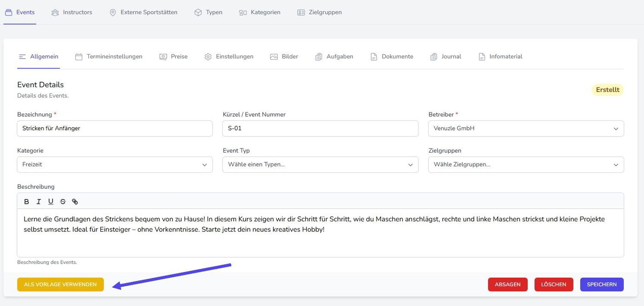Apply italic formatting in description editor
This screenshot has height=306, width=644.
coord(39,202)
